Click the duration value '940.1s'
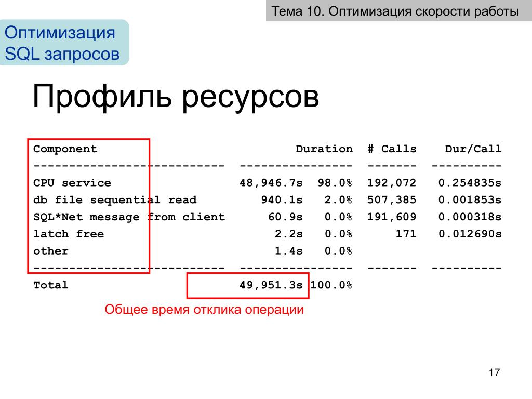This screenshot has height=399, width=532. pyautogui.click(x=282, y=200)
